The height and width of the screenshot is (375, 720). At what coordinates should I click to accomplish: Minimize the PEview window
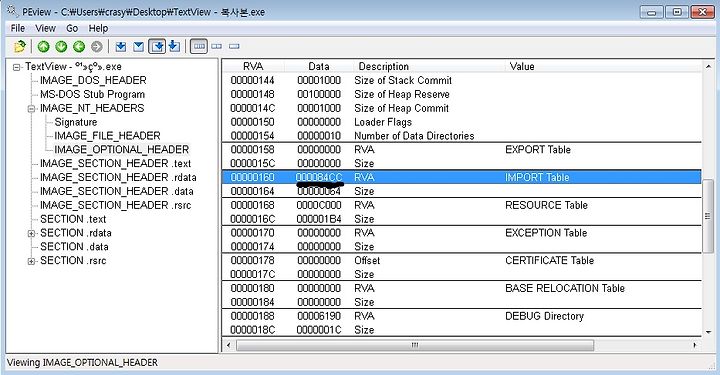coord(652,12)
